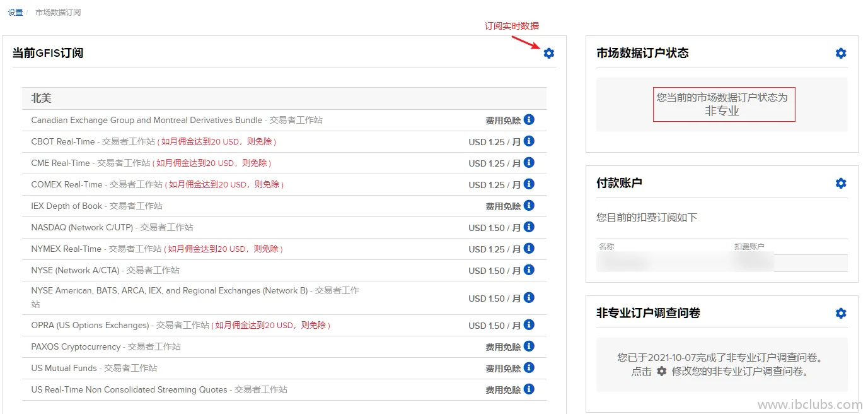This screenshot has width=868, height=414.
Task: View info for NYSE (Network A/CTA)
Action: tap(529, 270)
